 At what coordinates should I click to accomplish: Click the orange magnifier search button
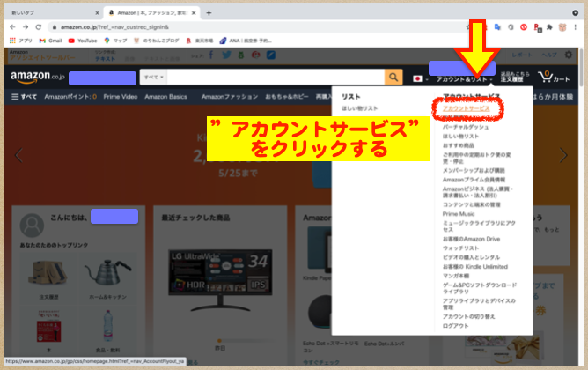click(x=393, y=77)
